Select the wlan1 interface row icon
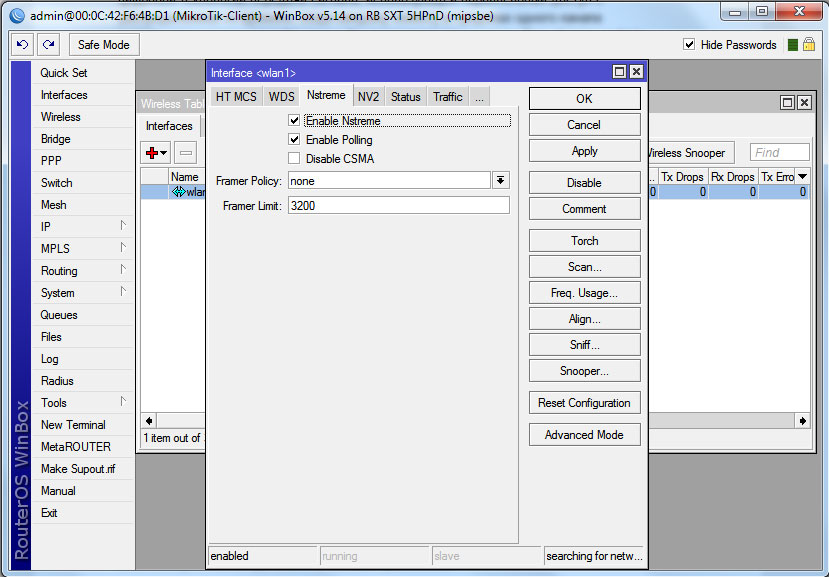The image size is (829, 577). pos(178,192)
